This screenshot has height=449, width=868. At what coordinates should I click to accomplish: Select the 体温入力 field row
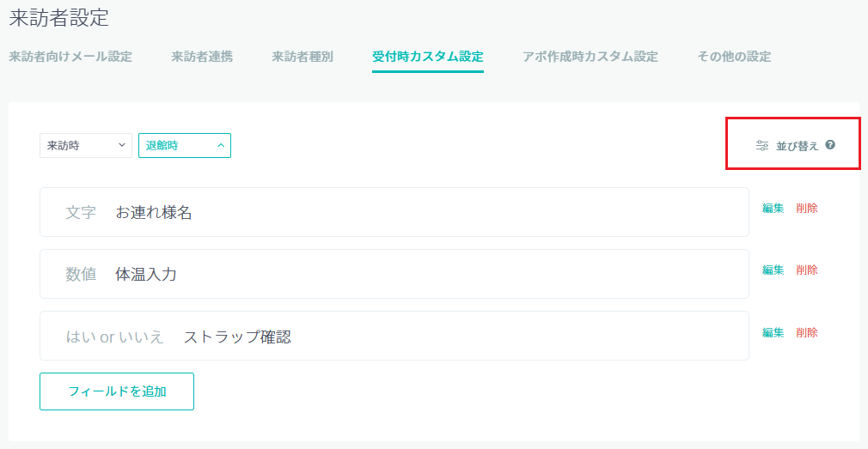pos(394,274)
